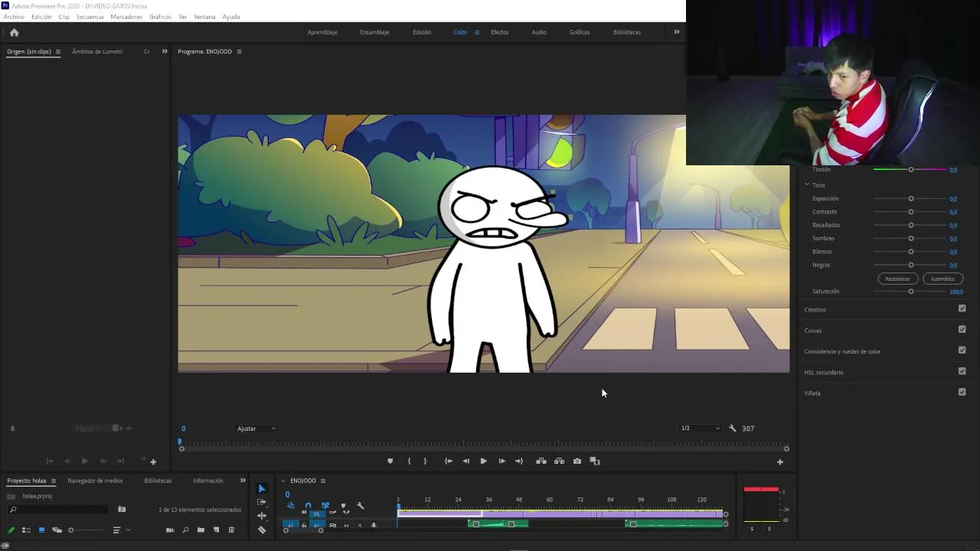Expand hidden project panel tabs chevron

(243, 481)
